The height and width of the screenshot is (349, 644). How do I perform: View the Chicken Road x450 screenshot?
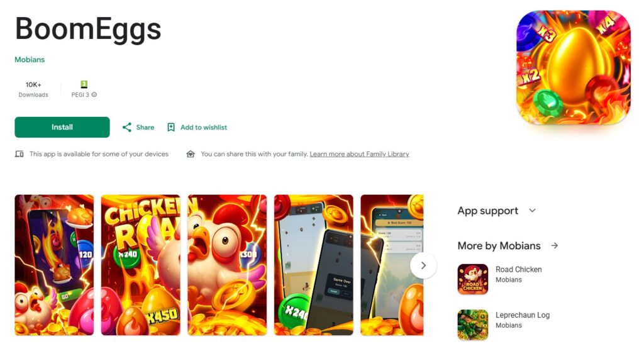[140, 265]
